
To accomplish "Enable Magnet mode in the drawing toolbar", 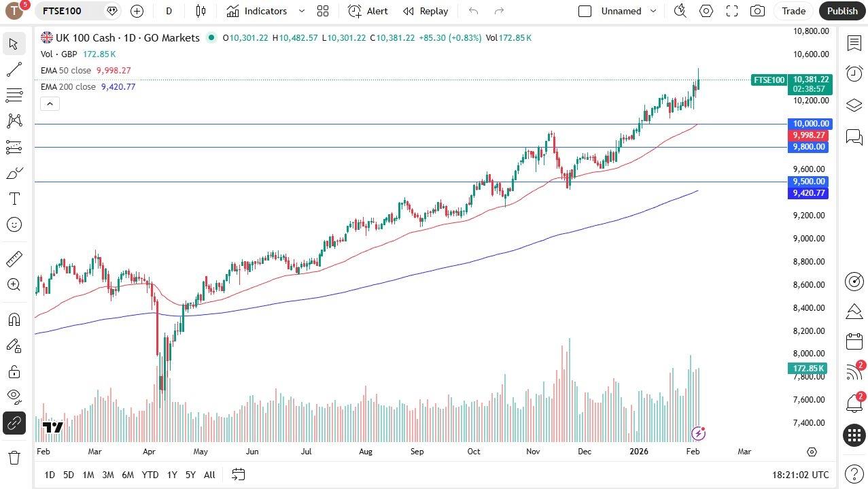I will [15, 320].
